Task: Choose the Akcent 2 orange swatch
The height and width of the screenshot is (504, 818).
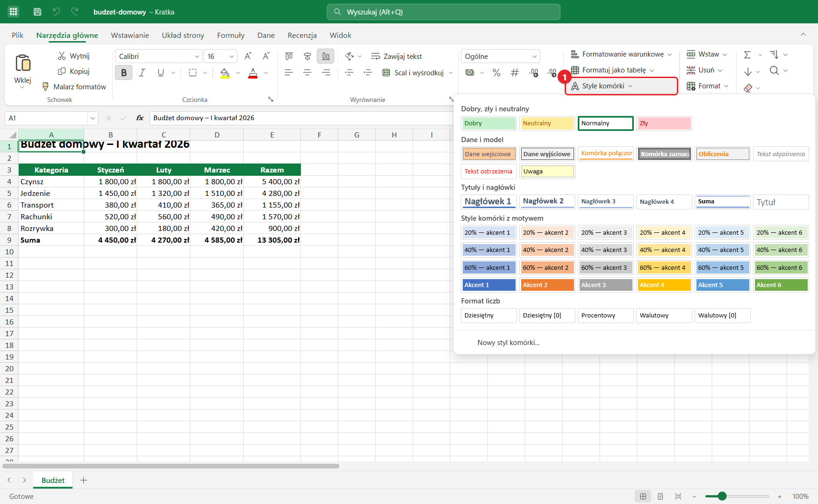Action: pyautogui.click(x=547, y=285)
